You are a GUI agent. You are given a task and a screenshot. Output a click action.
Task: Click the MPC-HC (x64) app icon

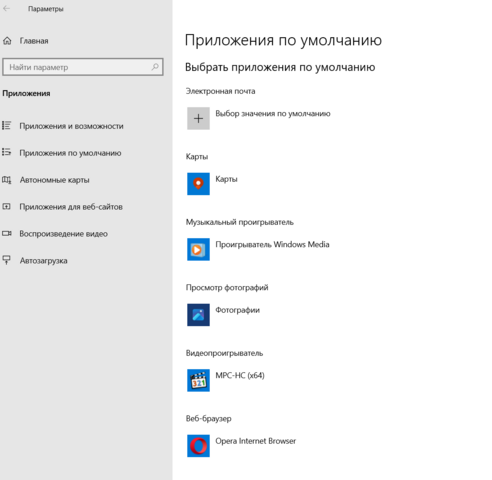coord(198,380)
